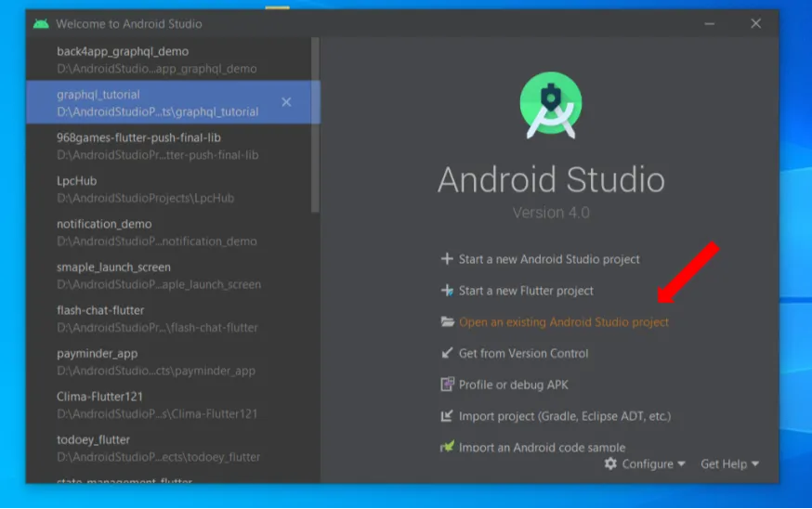The width and height of the screenshot is (812, 509).
Task: Open recent project 968games-flutter-push-final-lib
Action: coord(169,146)
